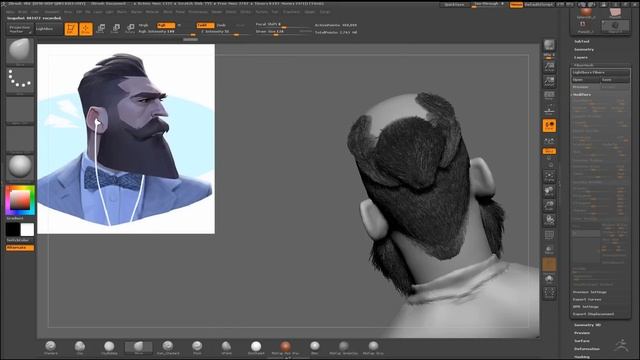
Task: Open the Preferences menu
Action: (x=198, y=12)
